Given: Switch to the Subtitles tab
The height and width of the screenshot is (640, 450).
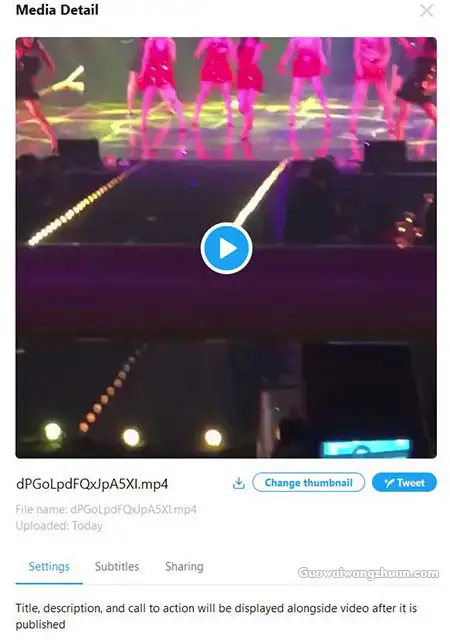Looking at the screenshot, I should (117, 567).
